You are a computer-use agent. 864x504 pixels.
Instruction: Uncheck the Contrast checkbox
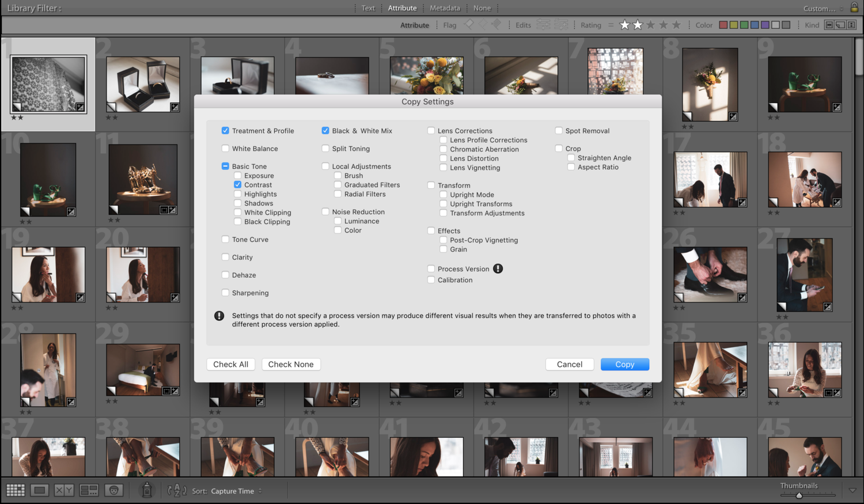[x=237, y=184]
